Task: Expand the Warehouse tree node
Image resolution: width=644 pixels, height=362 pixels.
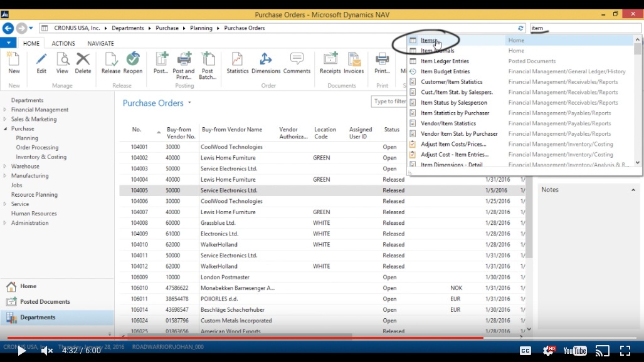Action: pos(5,166)
